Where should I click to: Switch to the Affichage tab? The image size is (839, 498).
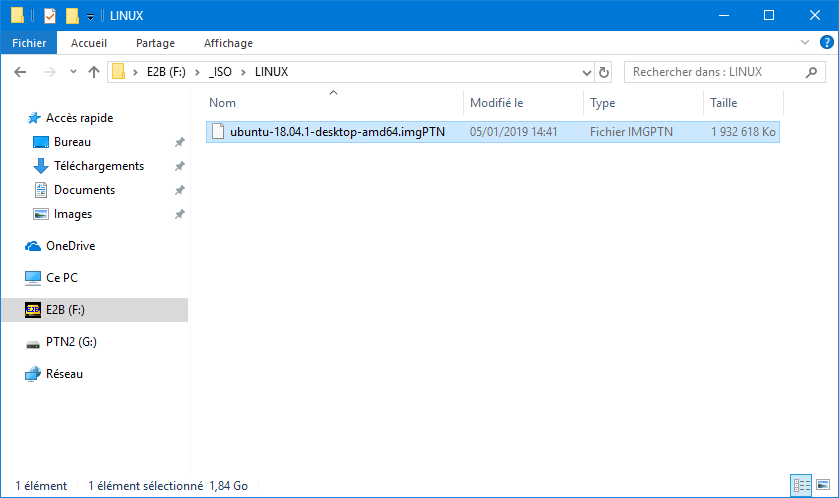(228, 43)
